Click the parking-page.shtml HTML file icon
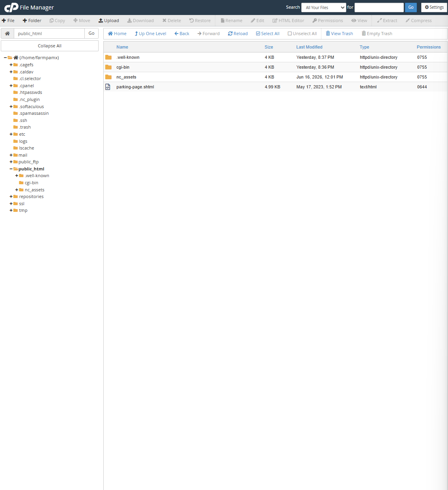This screenshot has height=490, width=448. click(108, 87)
